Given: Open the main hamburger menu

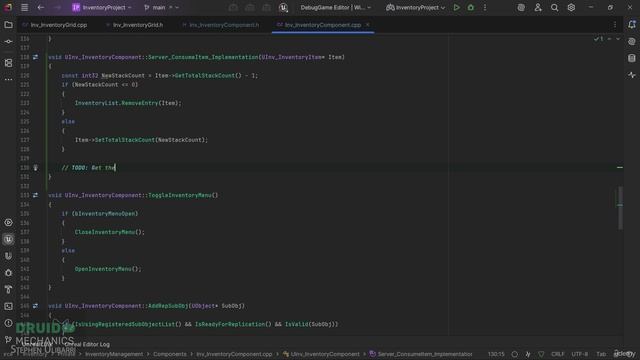Looking at the screenshot, I should [24, 7].
